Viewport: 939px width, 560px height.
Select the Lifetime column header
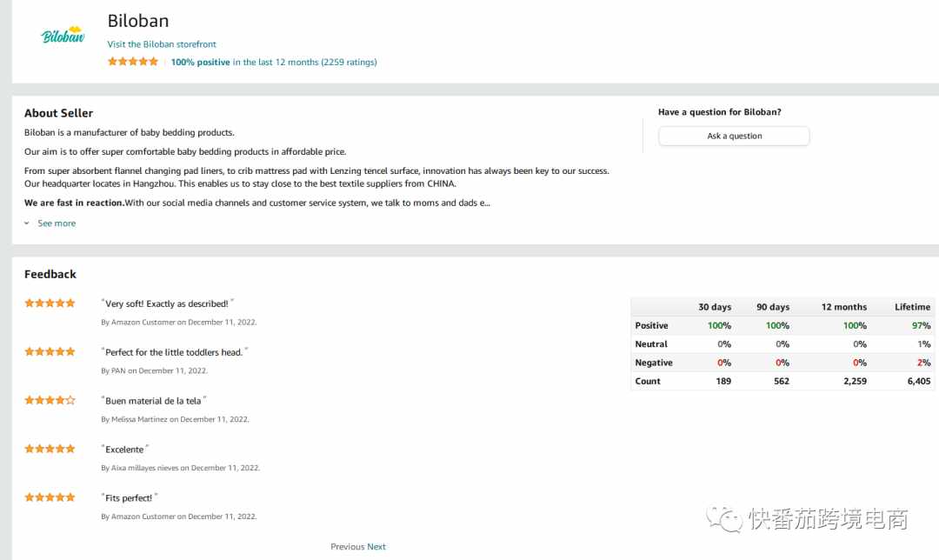point(912,307)
